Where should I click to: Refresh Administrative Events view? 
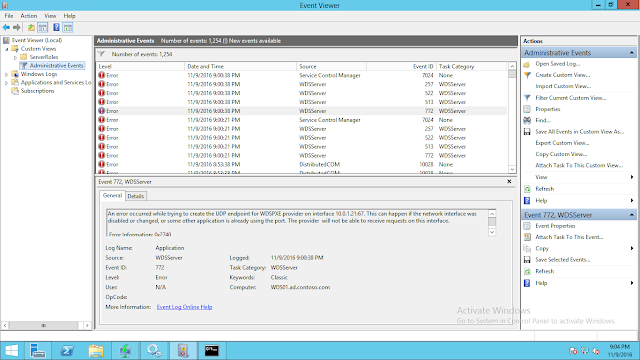coord(544,189)
